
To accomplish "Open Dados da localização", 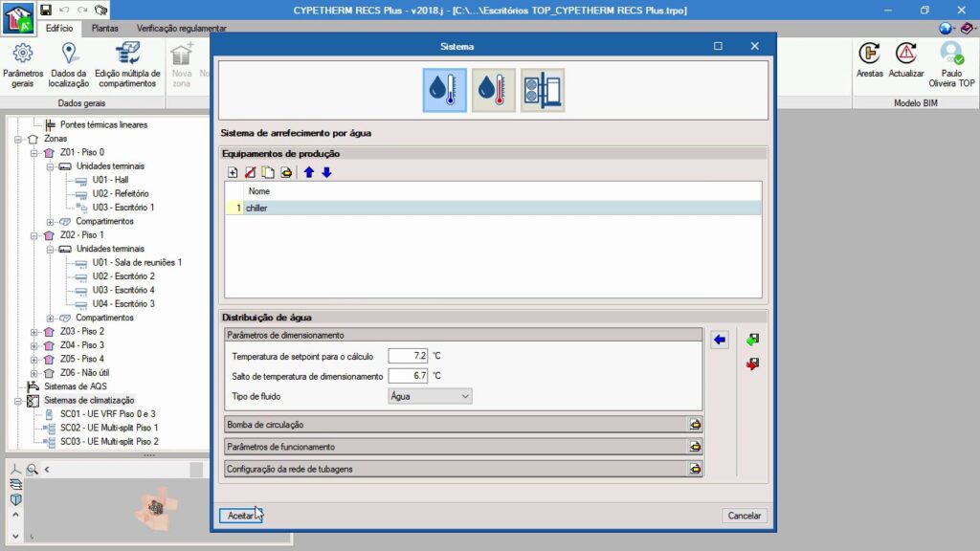I will 68,65.
